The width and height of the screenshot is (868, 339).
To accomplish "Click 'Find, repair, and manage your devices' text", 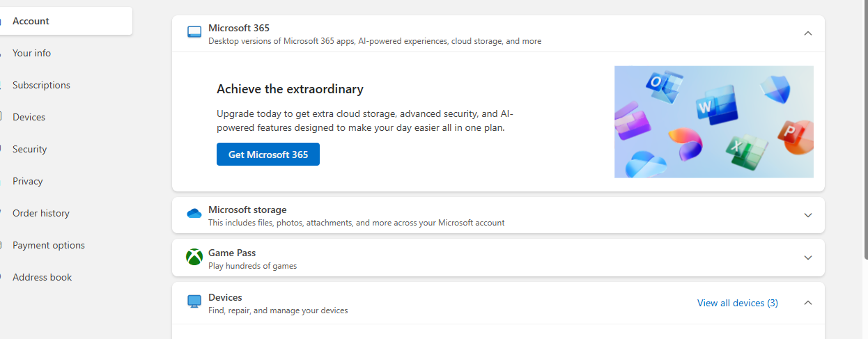I will point(278,310).
